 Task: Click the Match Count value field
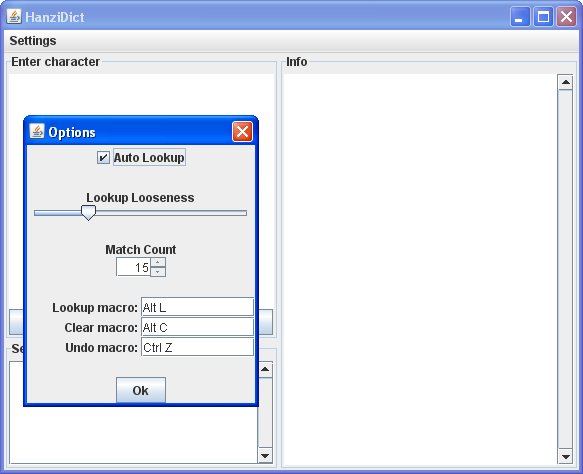[133, 267]
